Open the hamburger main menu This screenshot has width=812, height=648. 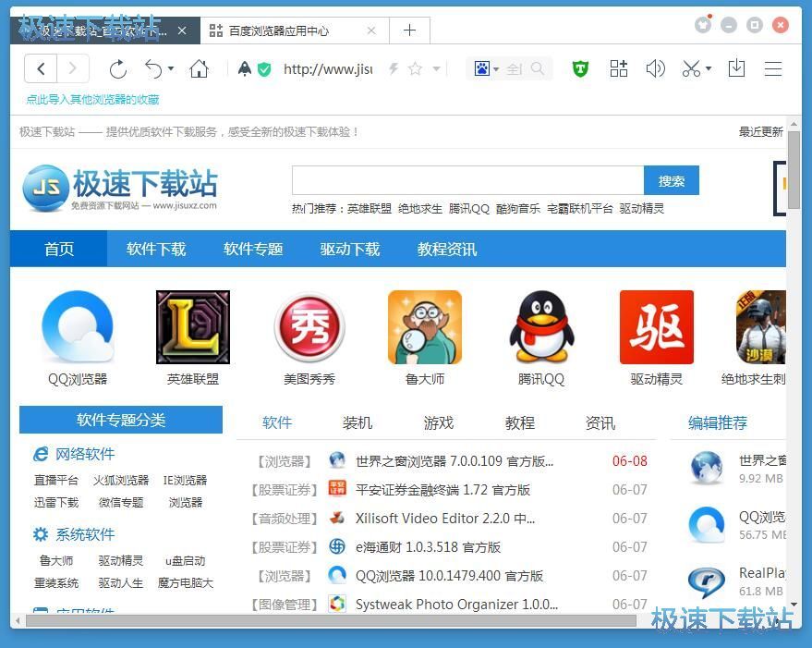tap(773, 68)
